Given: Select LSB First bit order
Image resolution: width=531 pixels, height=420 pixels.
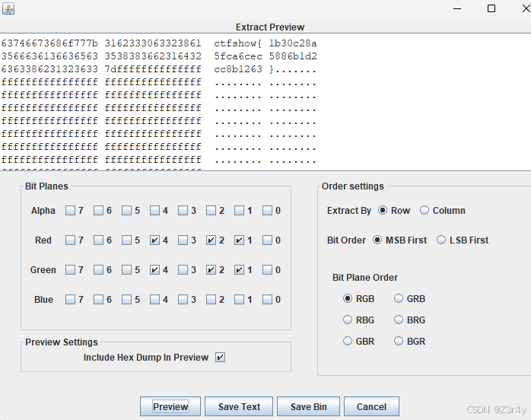Looking at the screenshot, I should [441, 240].
